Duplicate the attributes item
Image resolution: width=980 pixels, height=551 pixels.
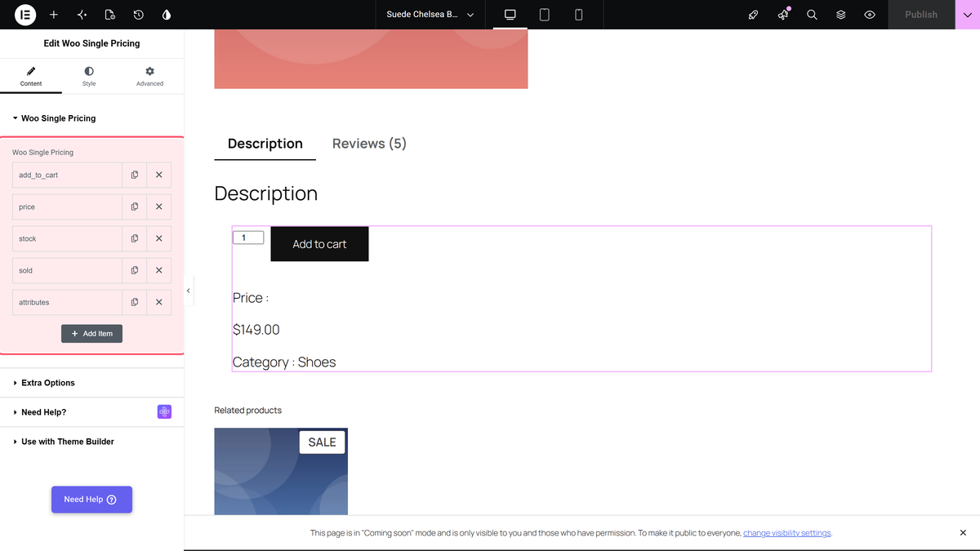point(135,302)
